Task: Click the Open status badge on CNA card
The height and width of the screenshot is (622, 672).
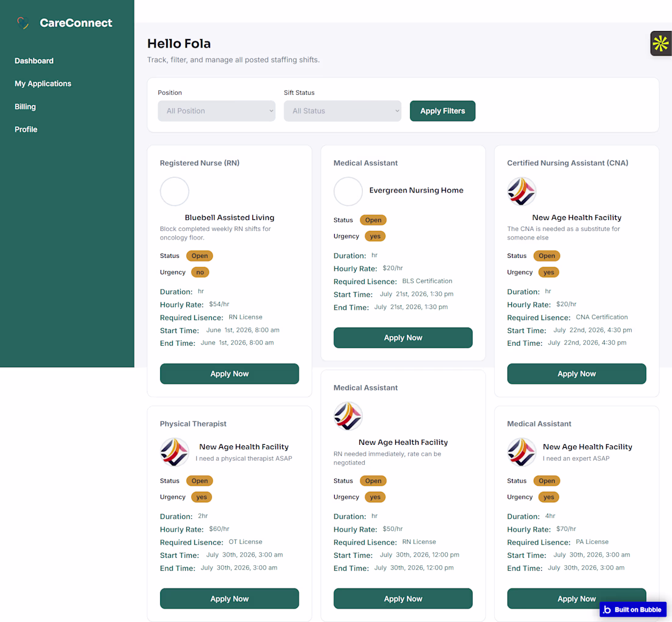Action: 546,256
